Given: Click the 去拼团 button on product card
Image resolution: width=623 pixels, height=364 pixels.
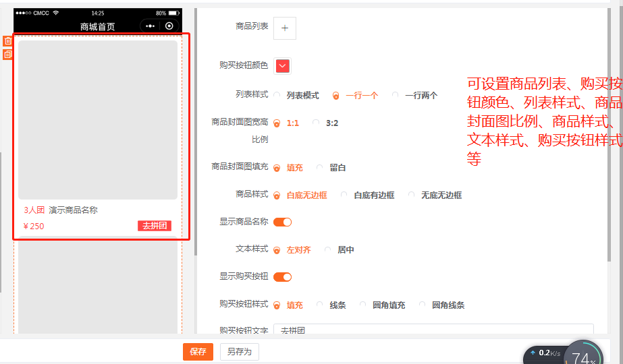Looking at the screenshot, I should (155, 226).
